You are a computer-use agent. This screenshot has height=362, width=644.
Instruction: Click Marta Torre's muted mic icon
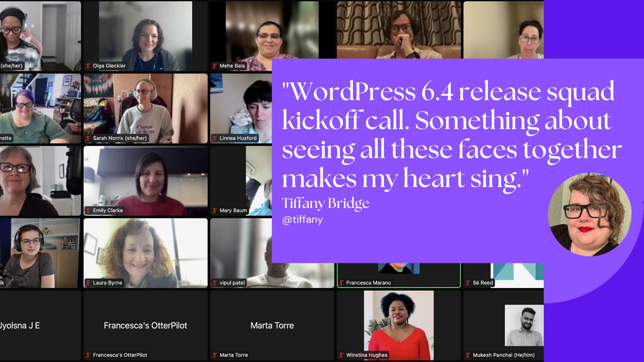[x=215, y=356]
